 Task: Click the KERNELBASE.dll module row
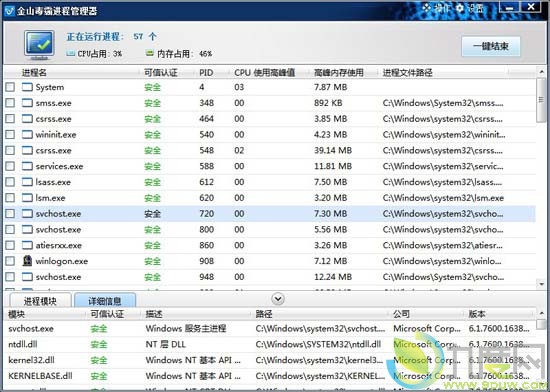[269, 376]
